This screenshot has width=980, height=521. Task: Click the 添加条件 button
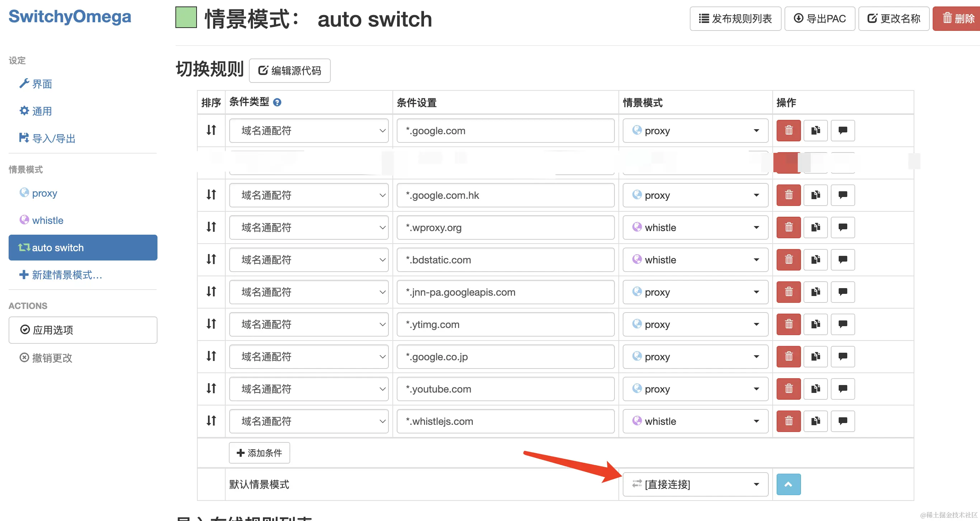coord(259,453)
